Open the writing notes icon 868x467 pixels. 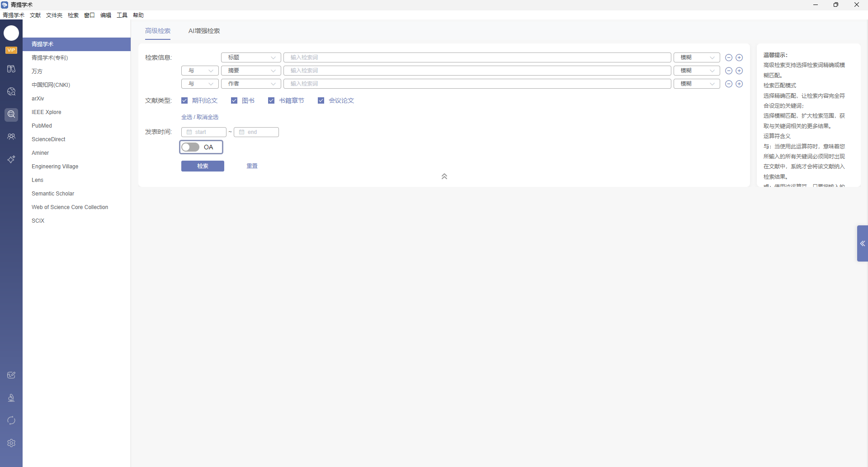[x=11, y=375]
